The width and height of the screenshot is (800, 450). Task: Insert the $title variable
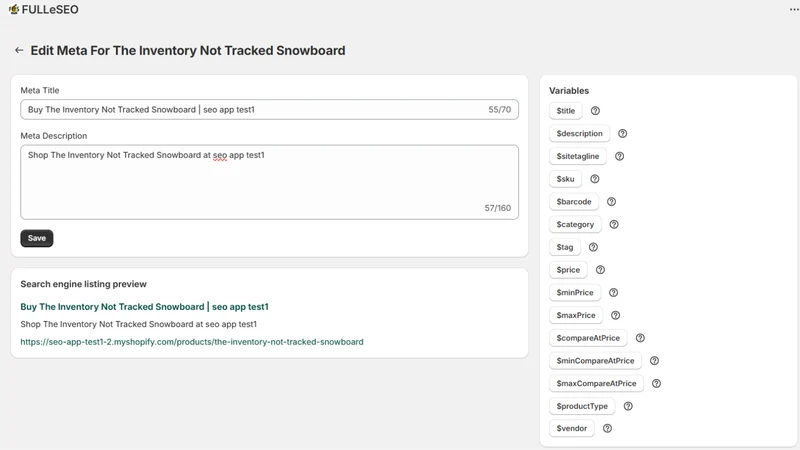coord(566,111)
